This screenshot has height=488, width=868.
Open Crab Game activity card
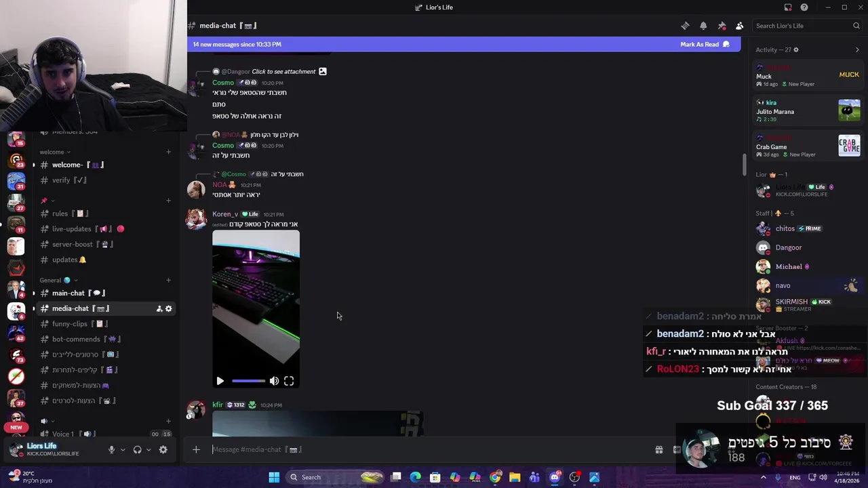coord(808,146)
